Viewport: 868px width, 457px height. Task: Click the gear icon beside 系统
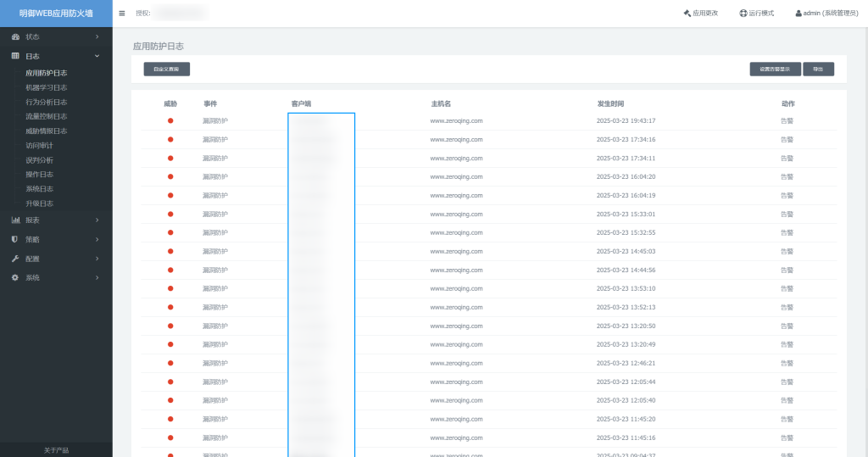click(x=15, y=278)
